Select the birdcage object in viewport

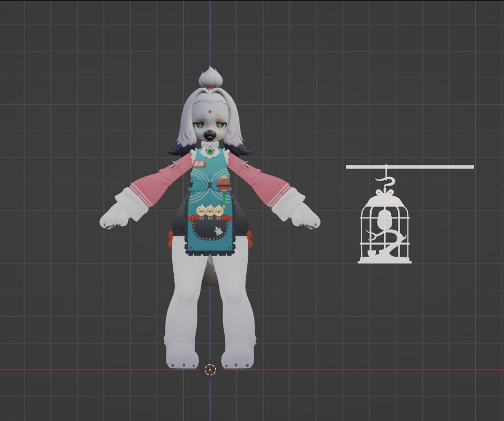pos(384,229)
